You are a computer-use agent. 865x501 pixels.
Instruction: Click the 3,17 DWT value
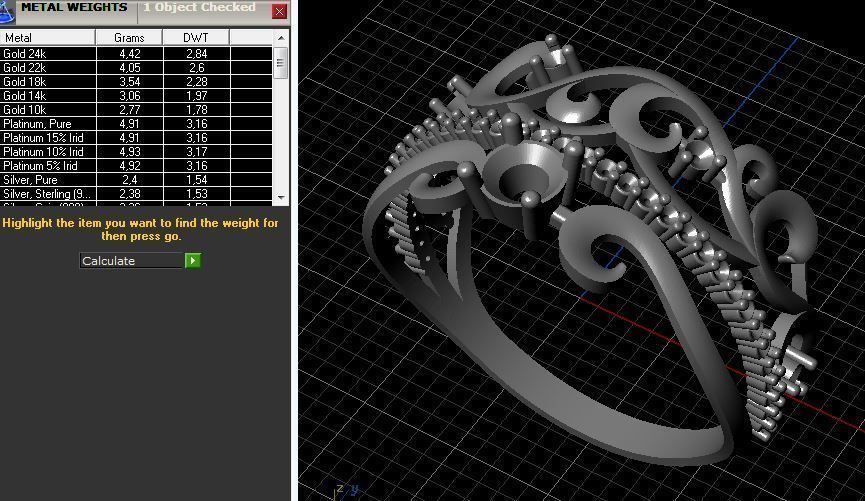196,152
